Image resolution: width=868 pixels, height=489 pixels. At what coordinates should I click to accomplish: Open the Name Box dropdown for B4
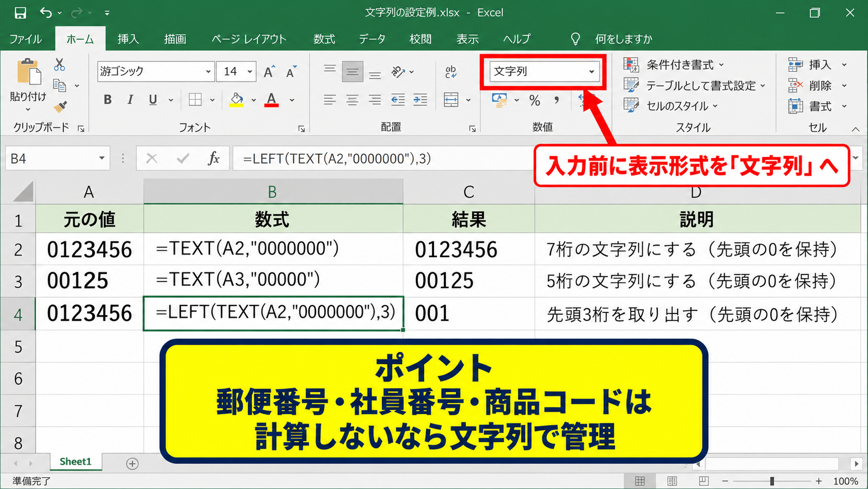pyautogui.click(x=102, y=158)
